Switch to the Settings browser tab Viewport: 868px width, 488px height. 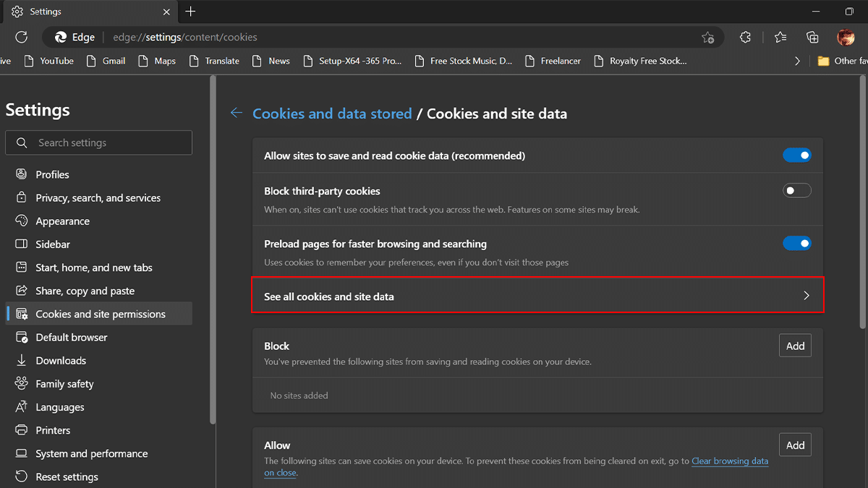(45, 12)
